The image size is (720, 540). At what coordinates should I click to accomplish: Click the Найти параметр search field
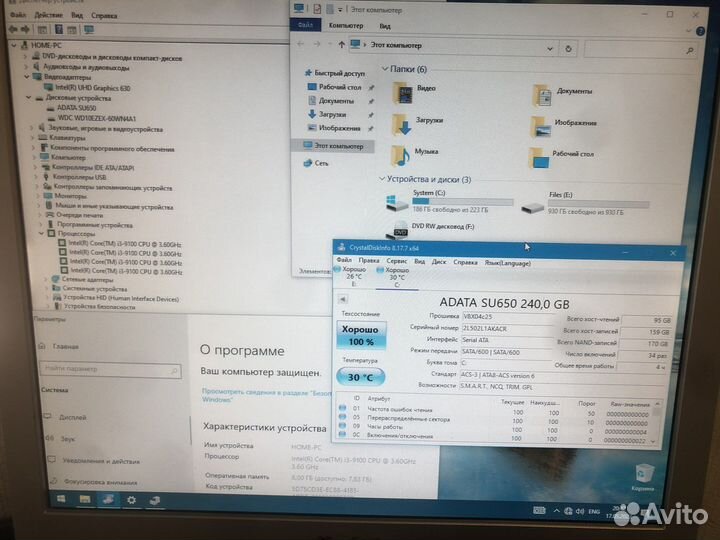coord(110,370)
